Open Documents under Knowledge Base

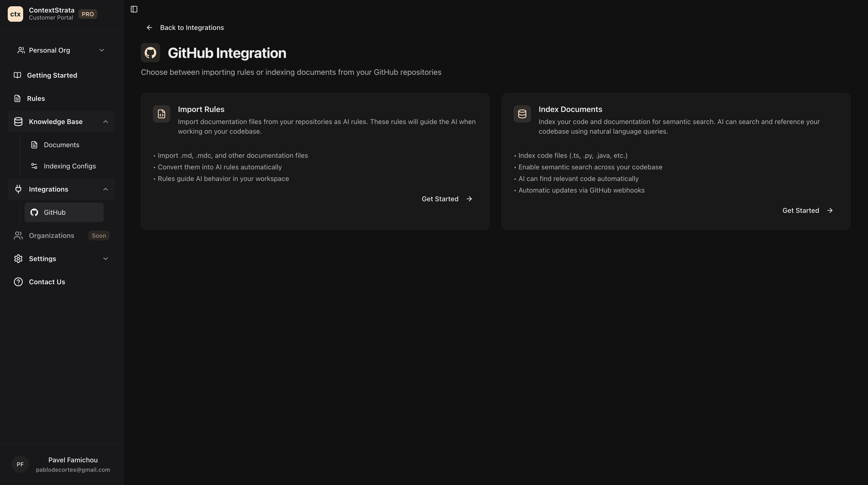[61, 145]
